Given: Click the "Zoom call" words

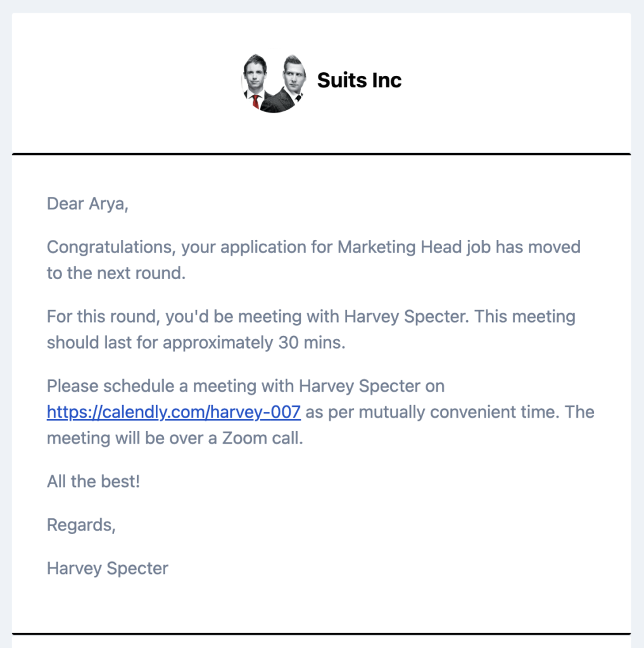Looking at the screenshot, I should coord(261,438).
